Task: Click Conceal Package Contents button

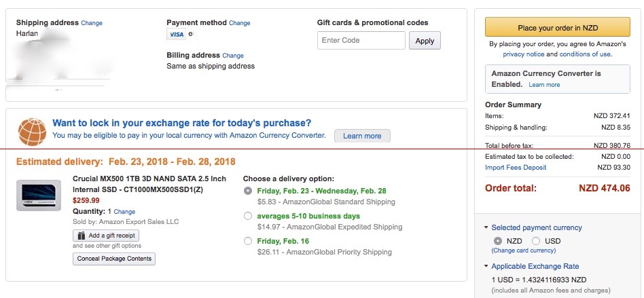Action: point(114,259)
